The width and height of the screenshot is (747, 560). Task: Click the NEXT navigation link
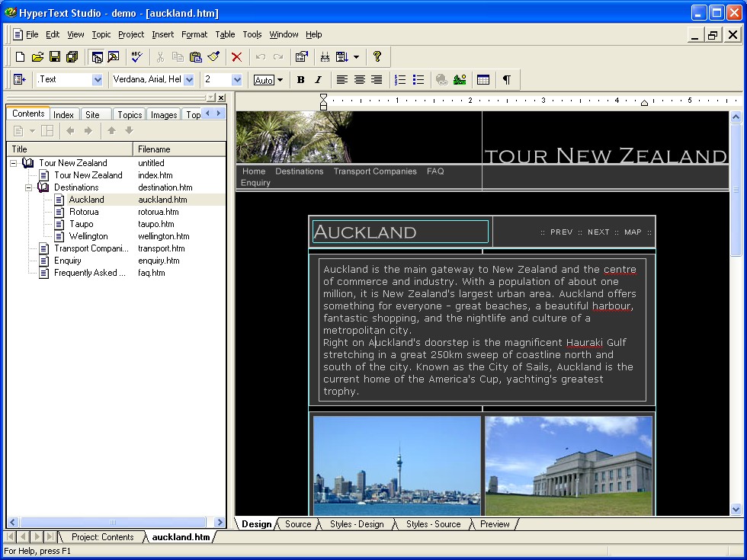598,232
